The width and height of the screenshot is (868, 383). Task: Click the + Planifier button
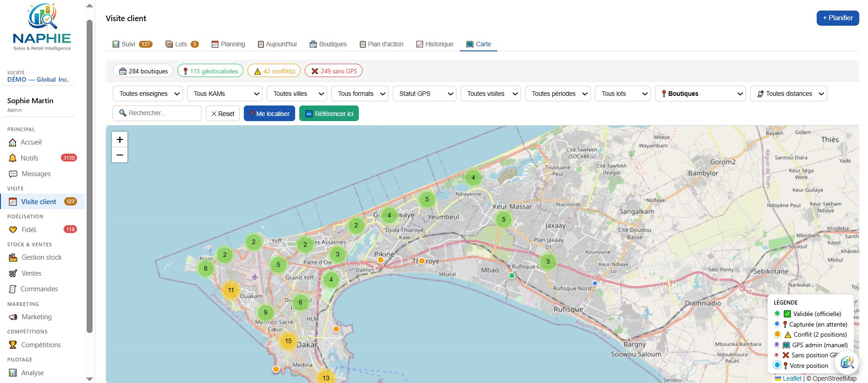coord(838,18)
